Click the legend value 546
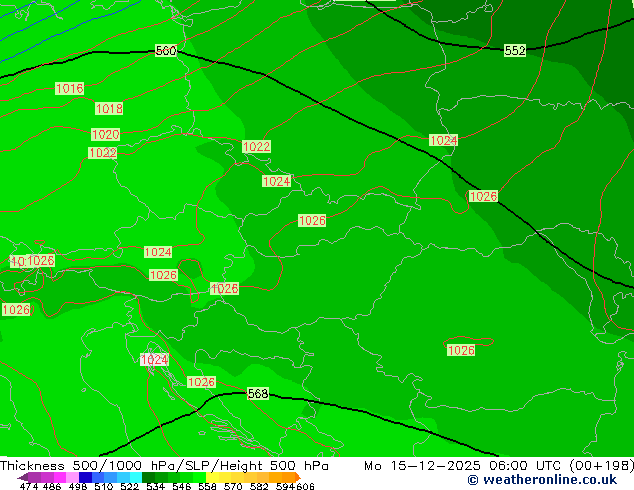The width and height of the screenshot is (634, 490). coord(182,486)
